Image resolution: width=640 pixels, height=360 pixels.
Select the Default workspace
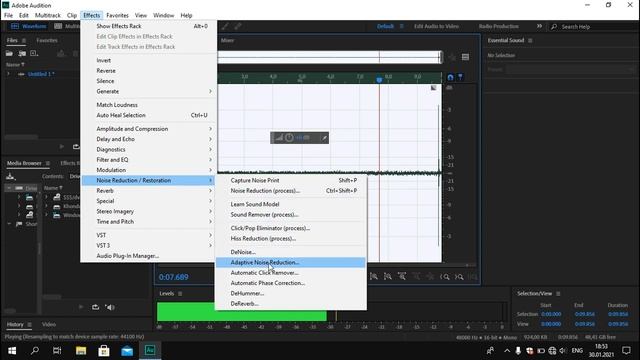pyautogui.click(x=385, y=26)
